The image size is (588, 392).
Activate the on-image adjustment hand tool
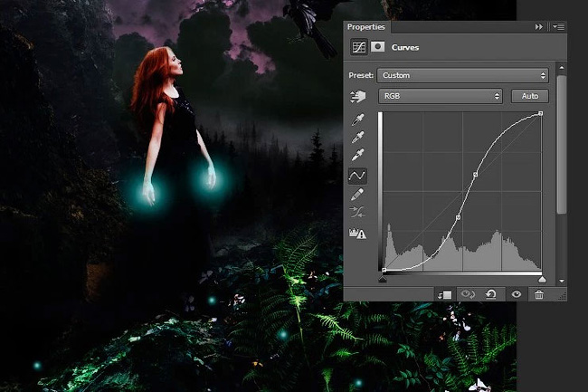click(x=357, y=96)
